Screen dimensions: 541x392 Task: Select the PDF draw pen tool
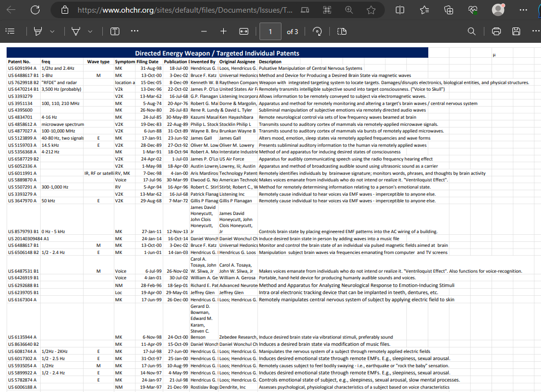click(75, 31)
